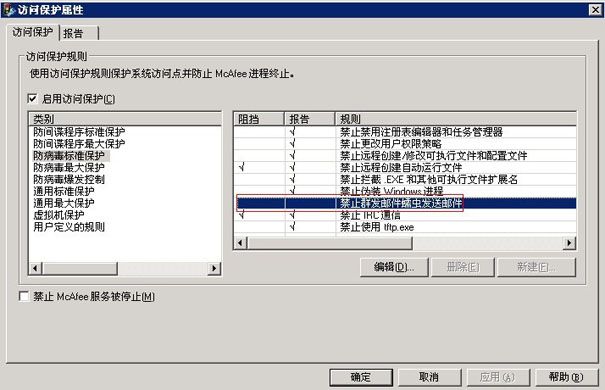Image resolution: width=605 pixels, height=390 pixels.
Task: Select category 防病毒爆发控制
Action: click(69, 179)
